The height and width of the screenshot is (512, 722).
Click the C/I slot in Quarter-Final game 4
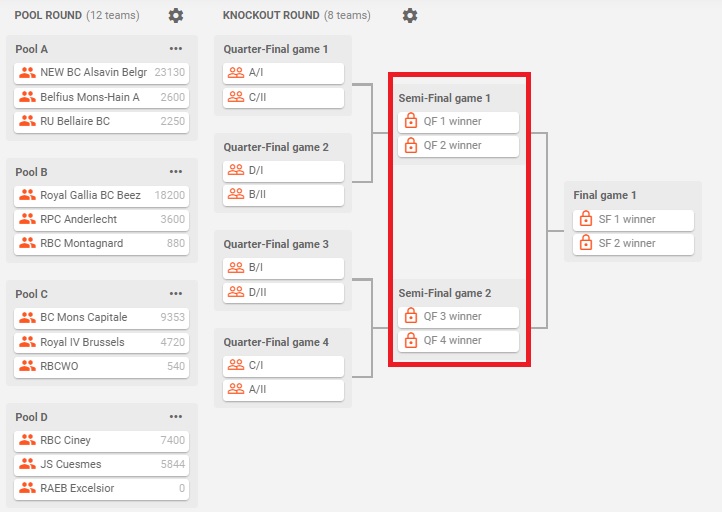point(283,365)
